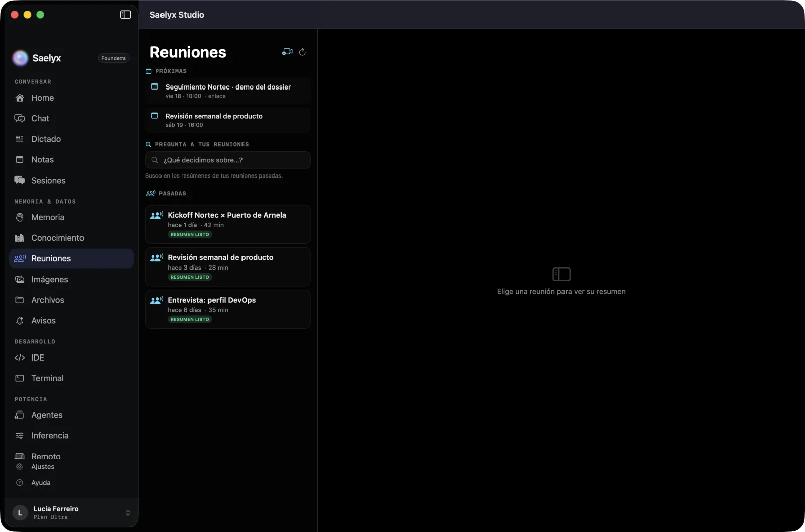Screen dimensions: 805x532
Task: Open upcoming Seguimiento Nortec demo meeting
Action: (x=228, y=91)
